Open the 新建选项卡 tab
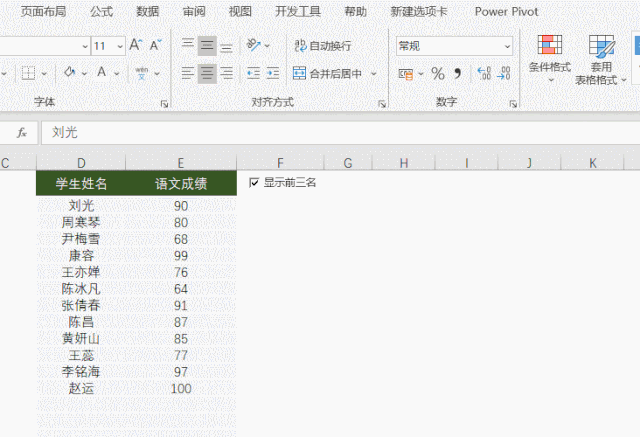This screenshot has width=640, height=437. click(419, 11)
